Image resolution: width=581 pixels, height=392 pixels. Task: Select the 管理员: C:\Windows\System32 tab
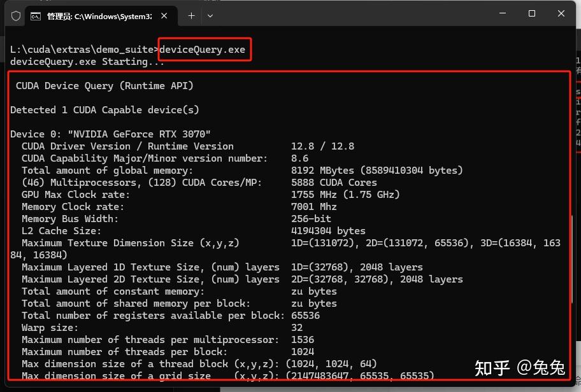point(99,16)
